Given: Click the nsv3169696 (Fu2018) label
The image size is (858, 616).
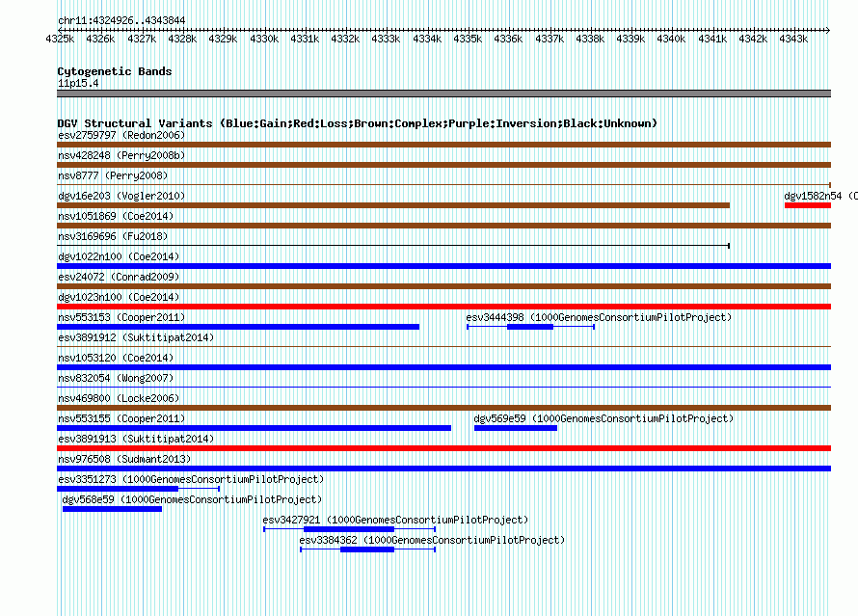Looking at the screenshot, I should point(113,236).
